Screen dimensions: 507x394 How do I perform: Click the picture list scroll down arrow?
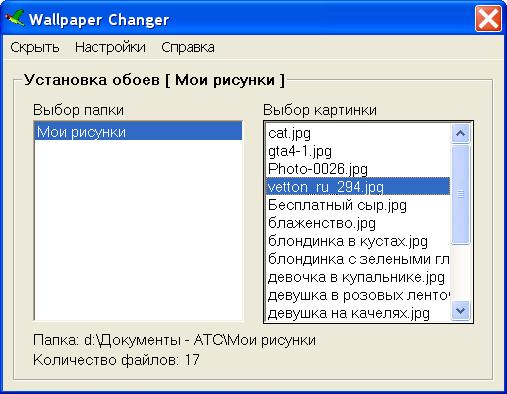tap(461, 311)
